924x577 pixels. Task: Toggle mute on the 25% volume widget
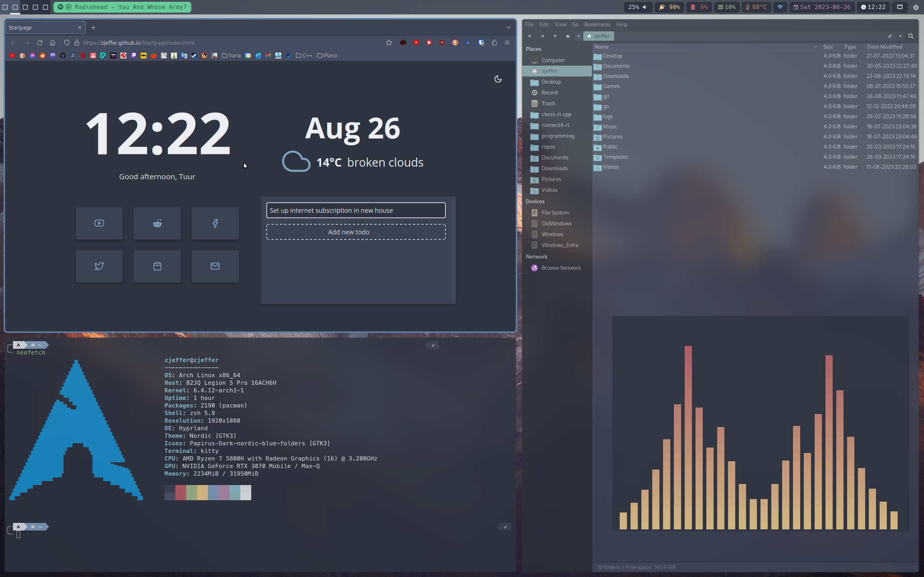pyautogui.click(x=638, y=7)
